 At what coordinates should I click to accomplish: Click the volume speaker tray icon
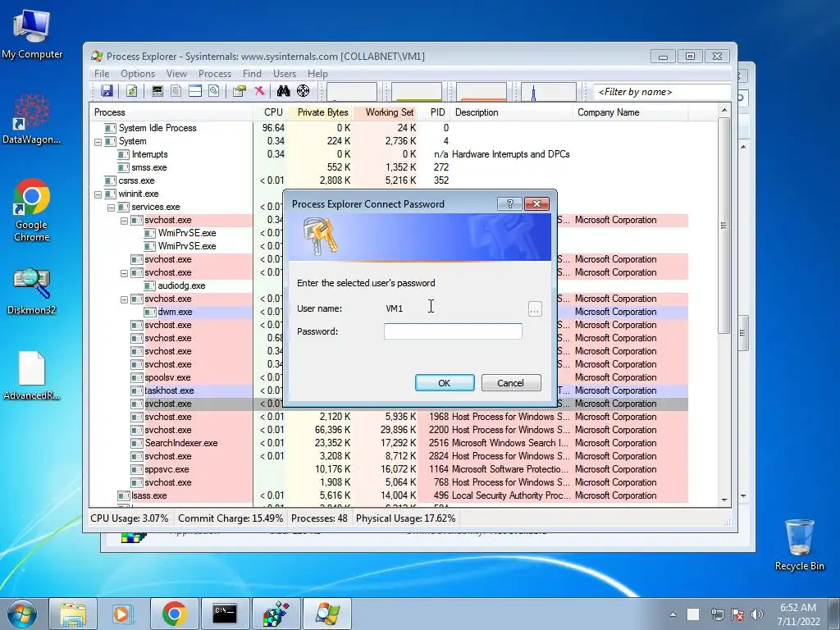point(757,614)
